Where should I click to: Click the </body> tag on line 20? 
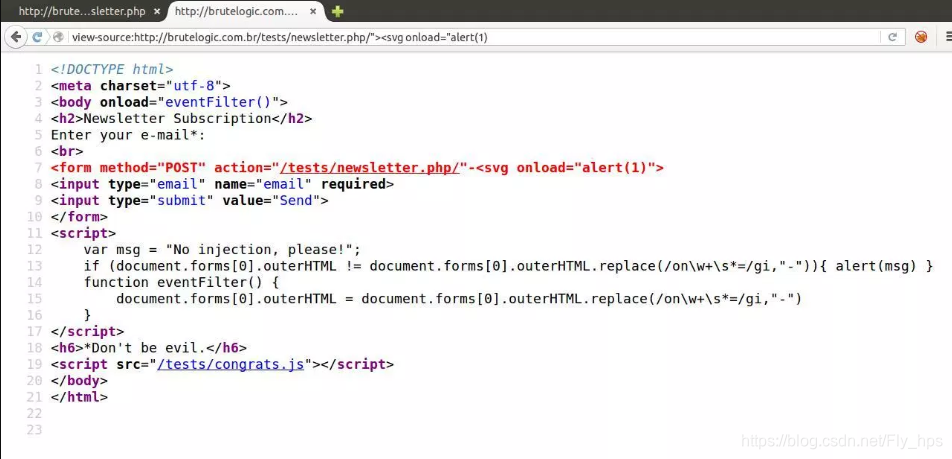80,381
